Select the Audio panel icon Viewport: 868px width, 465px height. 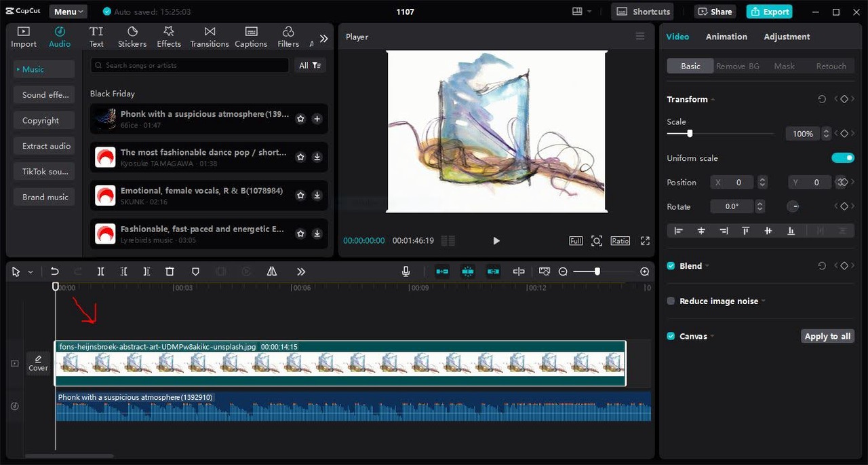[59, 36]
